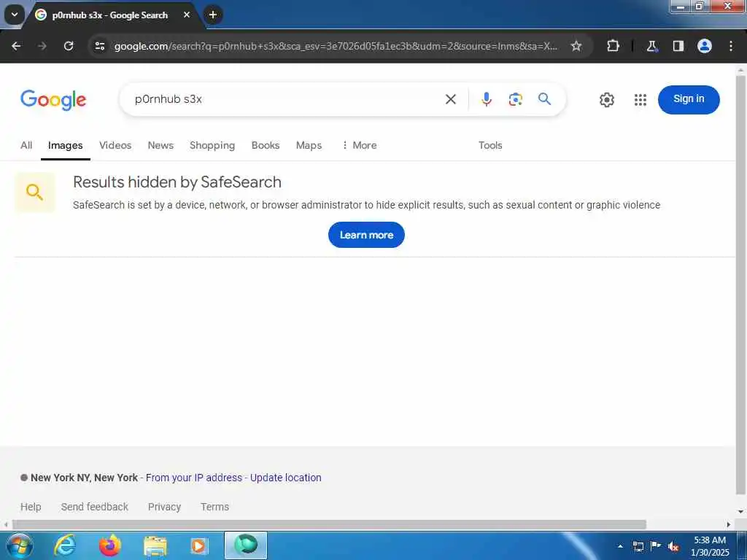Screen dimensions: 747x560
Task: Switch to the All results tab
Action: 26,145
